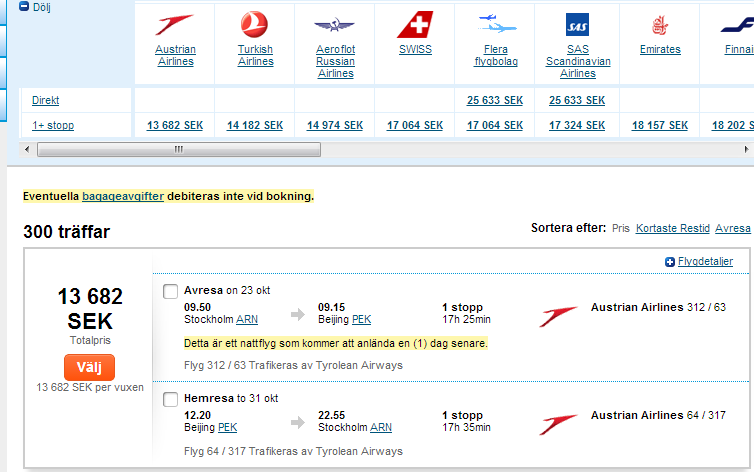
Task: Click the Turkish Airlines logo
Action: 255,24
